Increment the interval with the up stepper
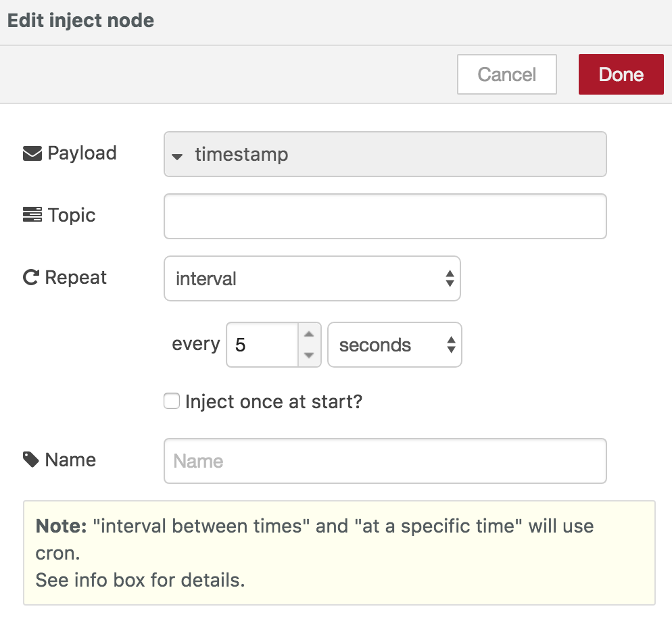The image size is (672, 638). click(310, 333)
